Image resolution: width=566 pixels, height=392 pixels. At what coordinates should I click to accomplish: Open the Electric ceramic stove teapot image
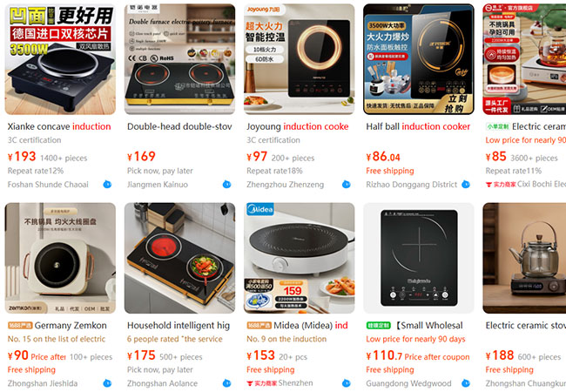(x=524, y=258)
